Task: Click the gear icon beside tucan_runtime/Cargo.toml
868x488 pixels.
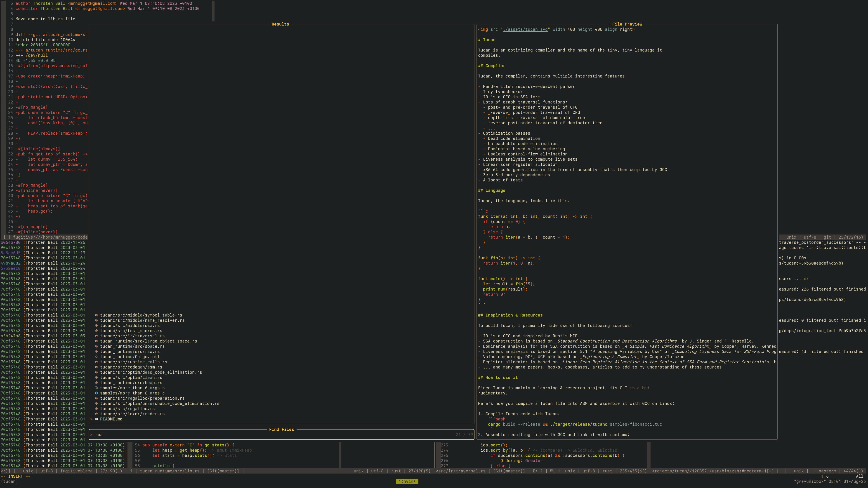Action: pos(96,357)
